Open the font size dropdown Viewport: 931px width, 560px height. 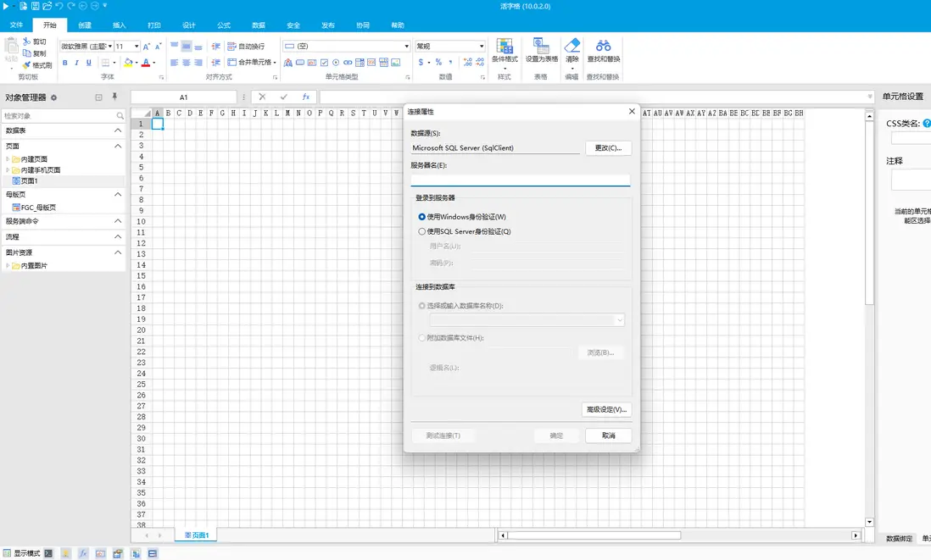click(x=137, y=47)
